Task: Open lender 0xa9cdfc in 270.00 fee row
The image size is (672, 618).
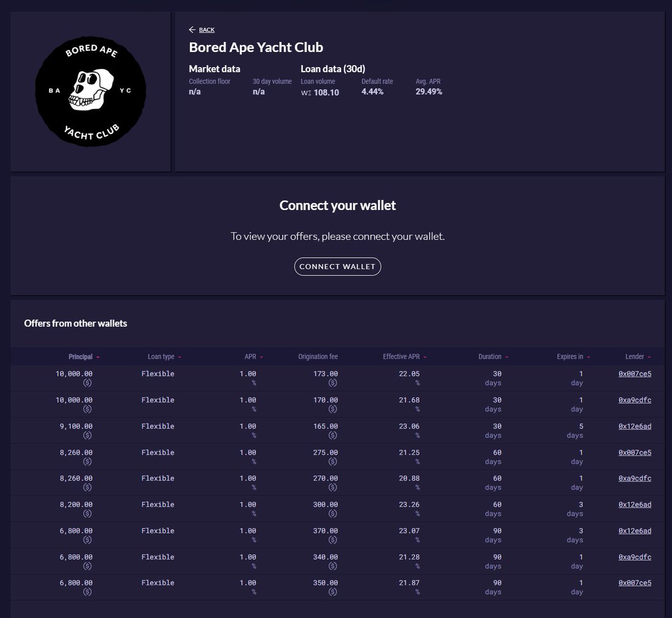Action: pos(635,479)
